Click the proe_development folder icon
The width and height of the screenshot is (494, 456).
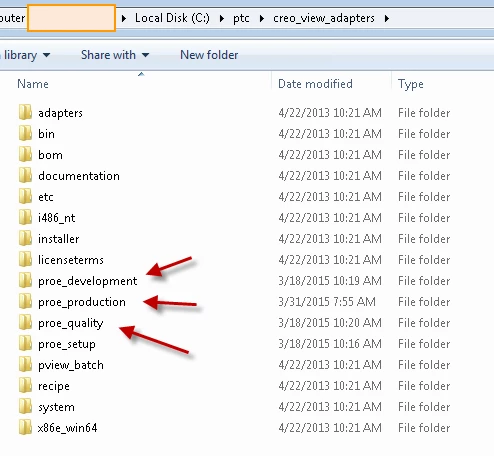pyautogui.click(x=25, y=280)
